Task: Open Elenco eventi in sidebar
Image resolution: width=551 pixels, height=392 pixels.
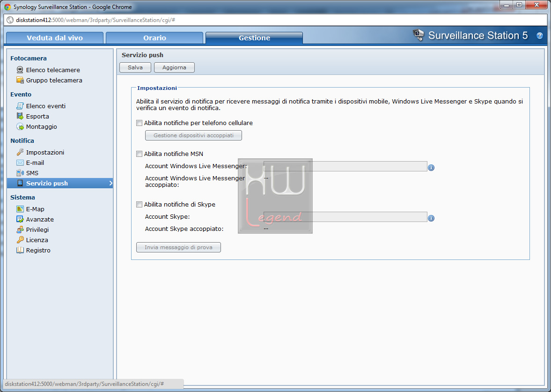Action: [x=46, y=106]
